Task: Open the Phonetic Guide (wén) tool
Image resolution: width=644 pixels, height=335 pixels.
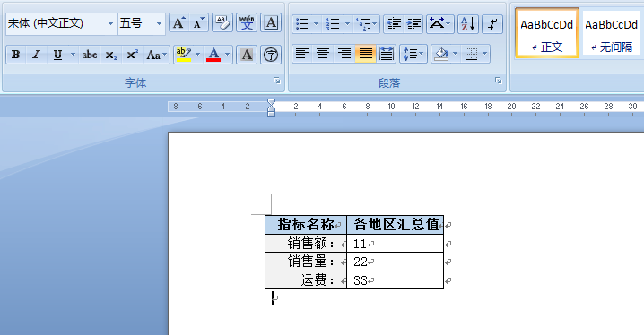Action: click(x=247, y=23)
